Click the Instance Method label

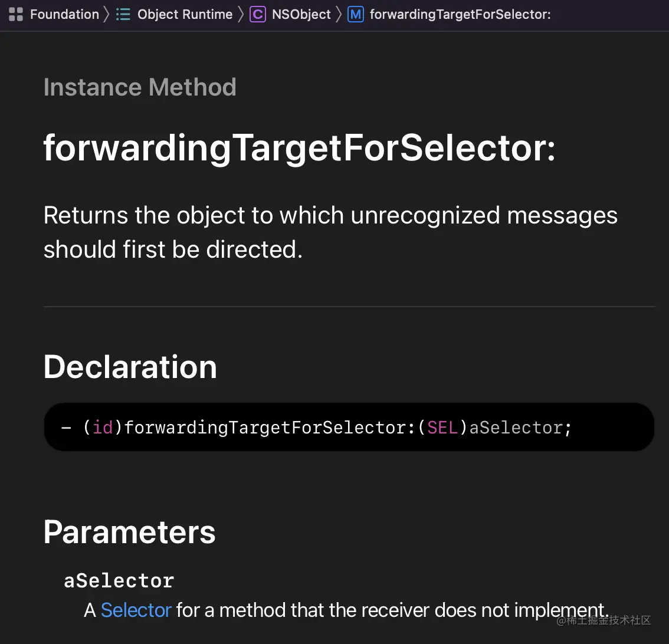140,87
